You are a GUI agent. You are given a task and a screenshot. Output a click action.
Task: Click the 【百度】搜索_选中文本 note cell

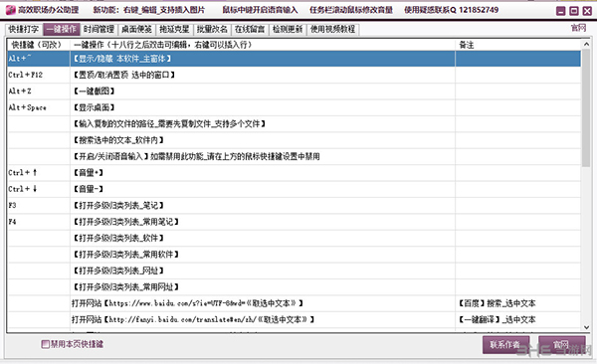[x=518, y=303]
